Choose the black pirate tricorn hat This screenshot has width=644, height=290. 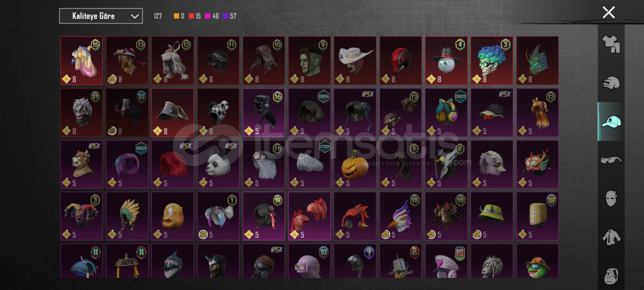pos(173,113)
